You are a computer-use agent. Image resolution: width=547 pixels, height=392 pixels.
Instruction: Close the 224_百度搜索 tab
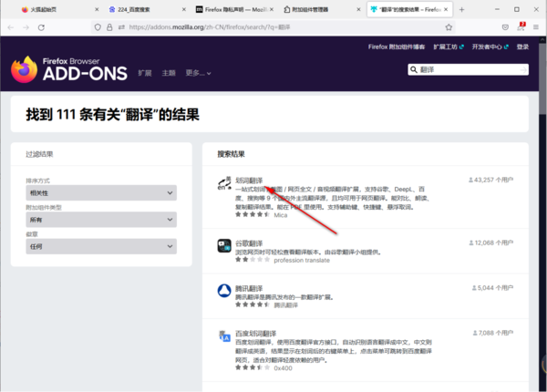point(184,10)
